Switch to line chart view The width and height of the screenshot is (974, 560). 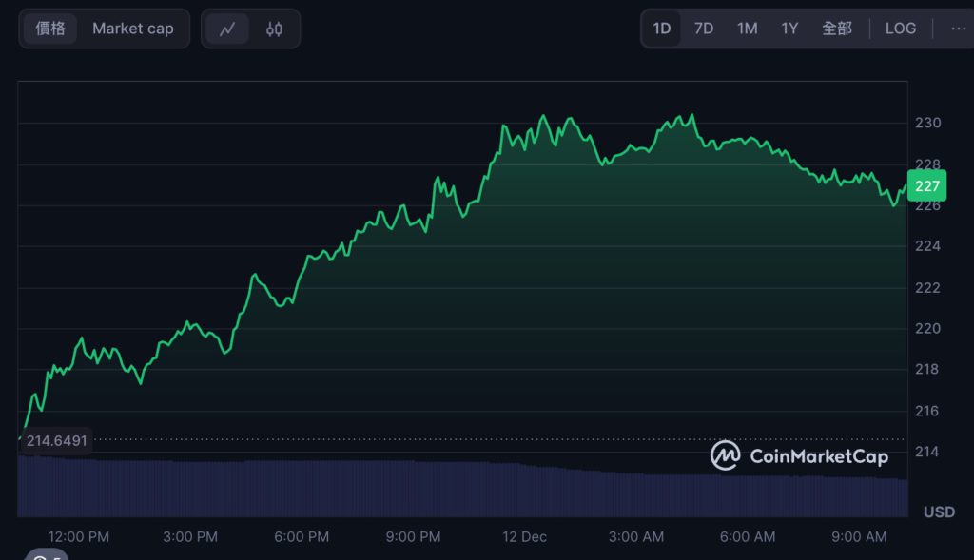pyautogui.click(x=227, y=29)
